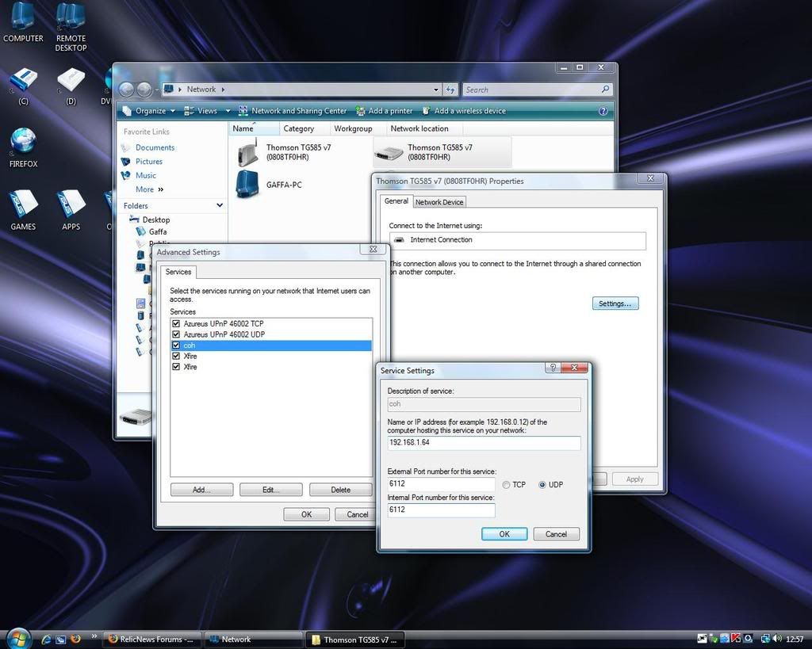Image resolution: width=812 pixels, height=649 pixels.
Task: Go back in the Network explorer window
Action: (127, 90)
